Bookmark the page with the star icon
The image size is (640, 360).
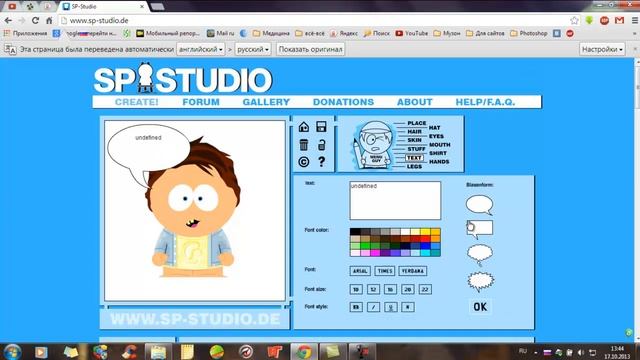pyautogui.click(x=574, y=20)
